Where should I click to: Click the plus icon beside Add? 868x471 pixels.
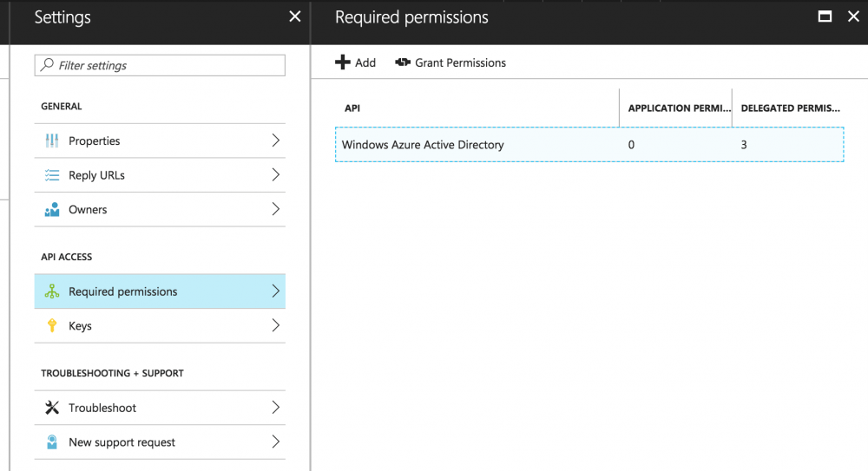(x=343, y=62)
